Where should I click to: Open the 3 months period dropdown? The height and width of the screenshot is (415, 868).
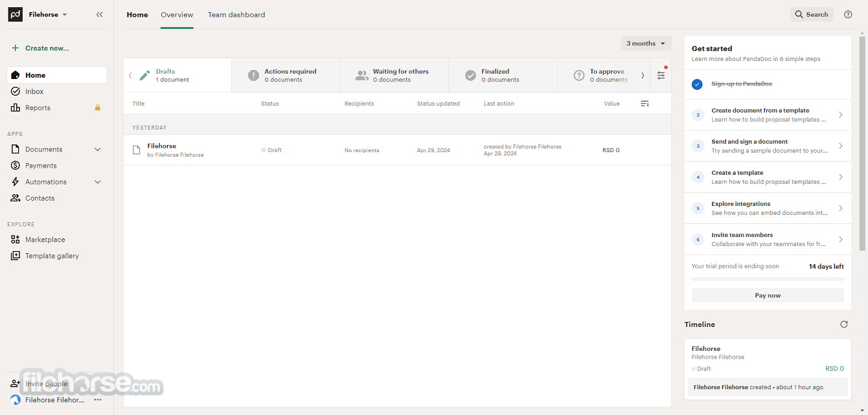click(646, 43)
